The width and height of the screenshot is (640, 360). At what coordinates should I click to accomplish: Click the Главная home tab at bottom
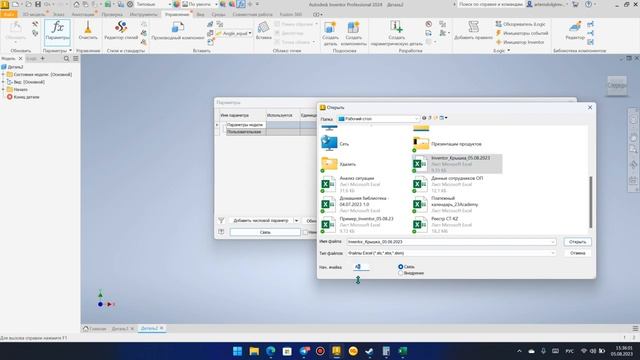click(95, 329)
